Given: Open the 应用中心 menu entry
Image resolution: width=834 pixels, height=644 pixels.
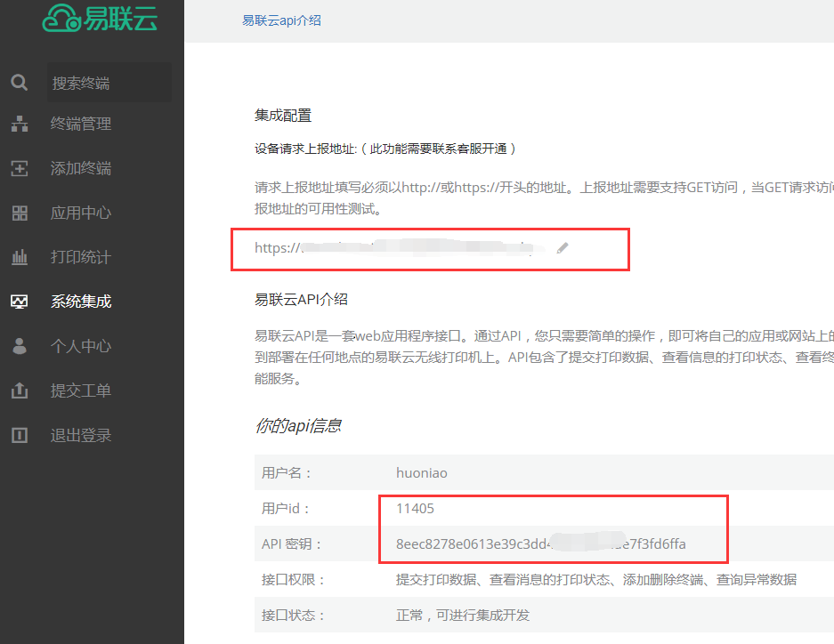Looking at the screenshot, I should click(x=81, y=213).
